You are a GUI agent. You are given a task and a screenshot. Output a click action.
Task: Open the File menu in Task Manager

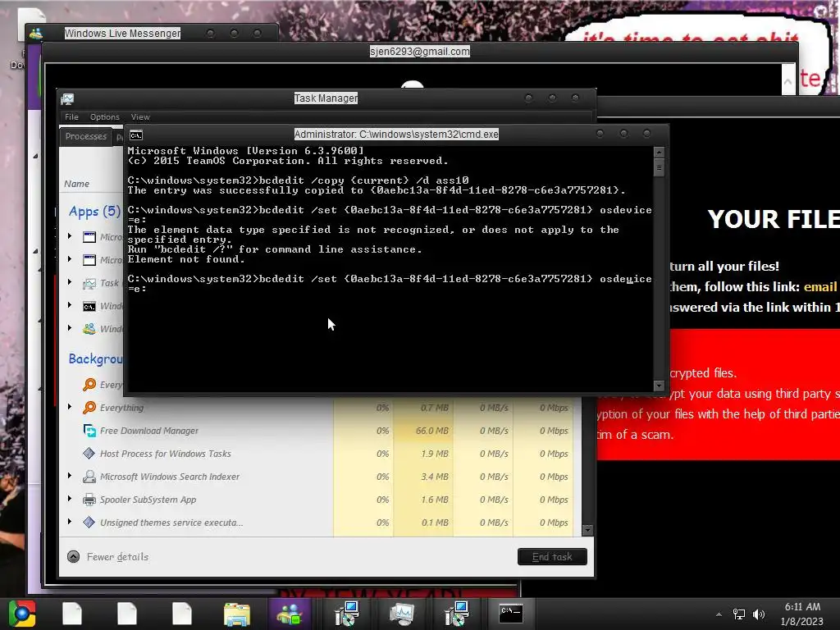tap(71, 116)
